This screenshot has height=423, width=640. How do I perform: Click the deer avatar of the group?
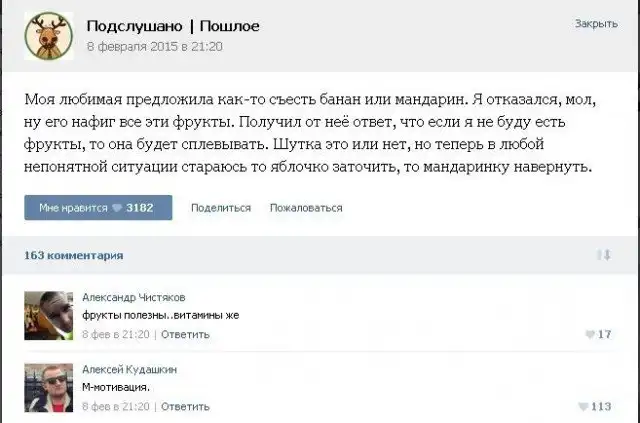tap(48, 35)
